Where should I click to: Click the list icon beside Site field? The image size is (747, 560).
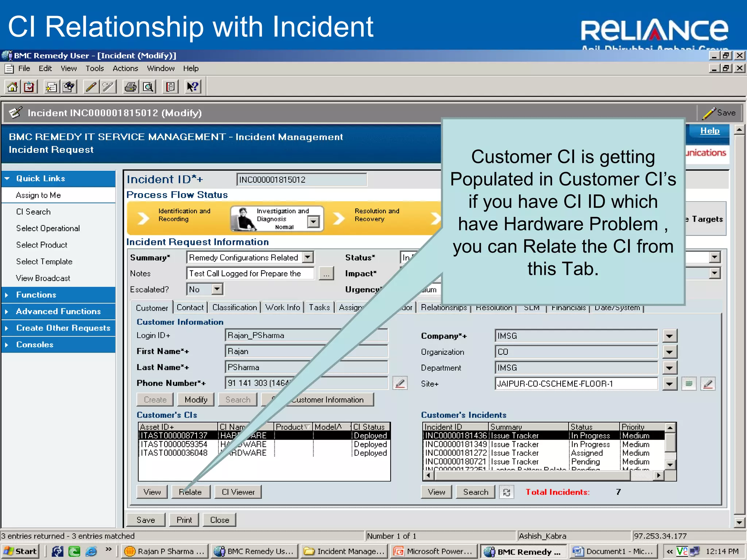689,384
